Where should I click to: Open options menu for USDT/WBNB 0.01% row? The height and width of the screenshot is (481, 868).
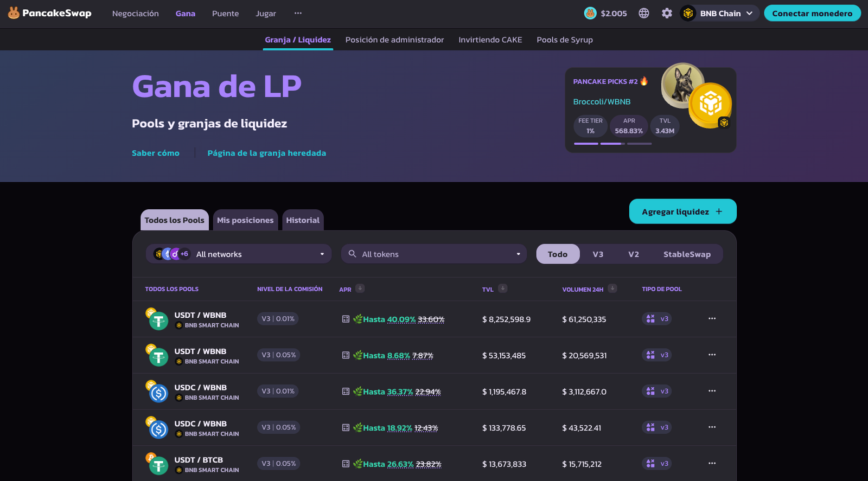pyautogui.click(x=712, y=318)
